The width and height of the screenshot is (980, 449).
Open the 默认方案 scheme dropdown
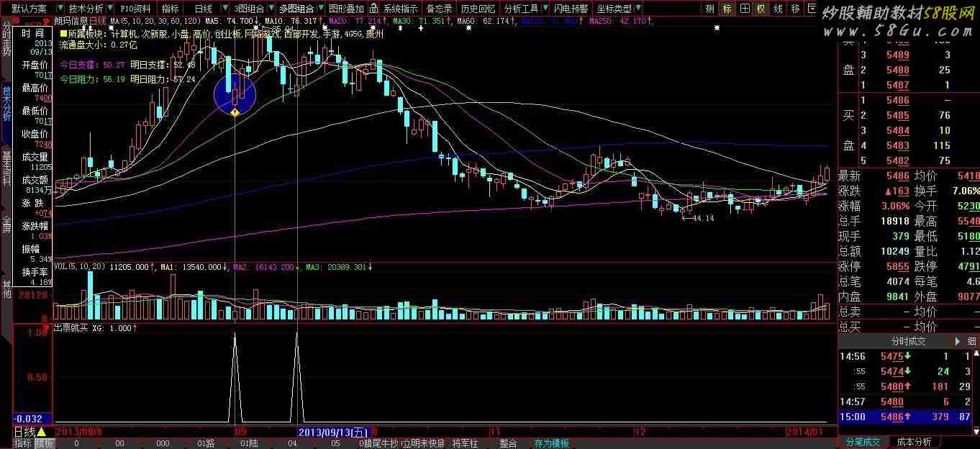click(x=32, y=9)
